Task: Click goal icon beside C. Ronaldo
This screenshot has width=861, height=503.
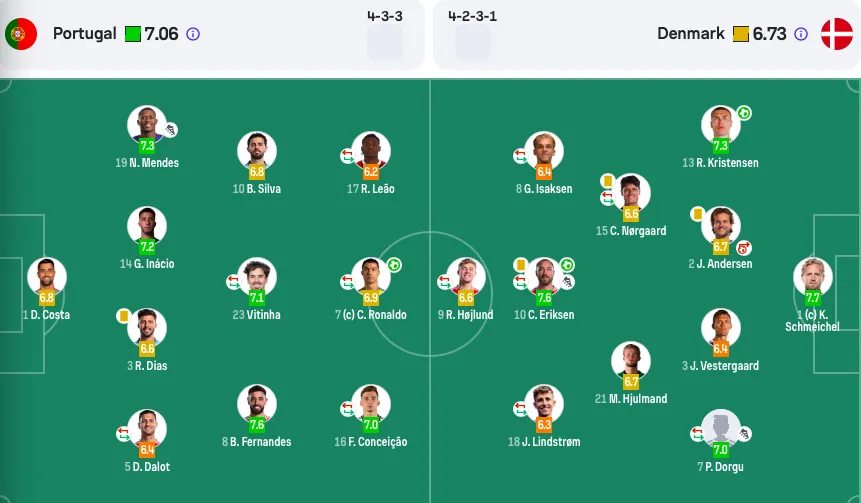Action: [394, 265]
